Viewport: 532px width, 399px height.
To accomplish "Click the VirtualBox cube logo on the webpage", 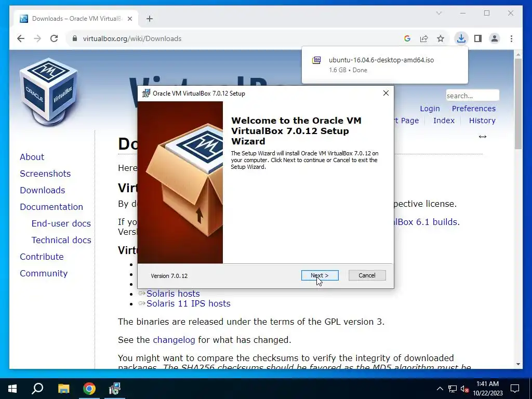I will click(x=49, y=91).
